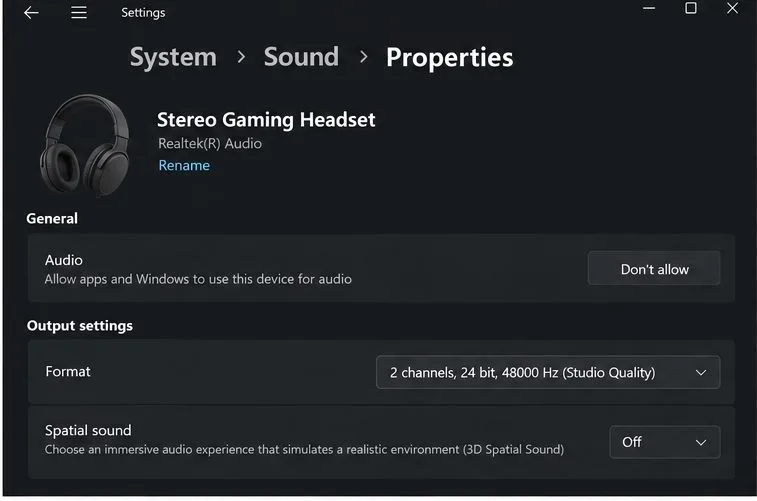Select the Audio row label
757x501 pixels.
tap(64, 260)
